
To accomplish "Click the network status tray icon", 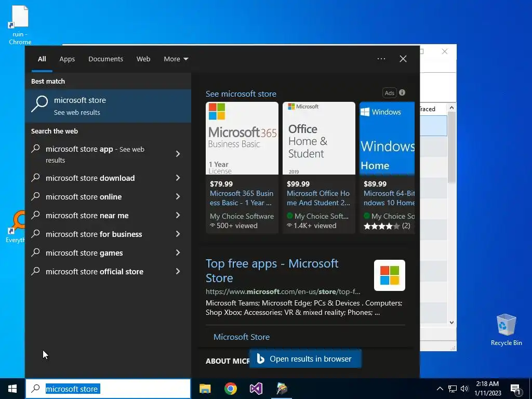I will coord(453,389).
